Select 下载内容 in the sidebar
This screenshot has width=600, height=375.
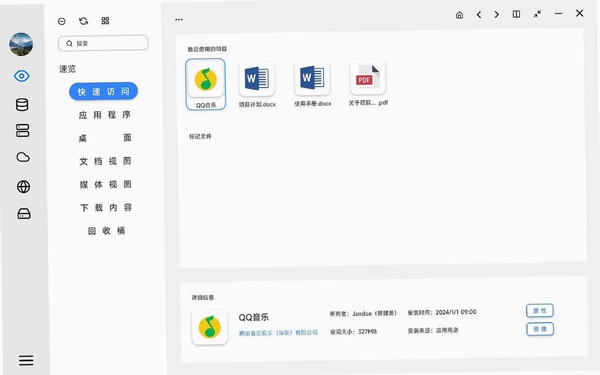pyautogui.click(x=106, y=207)
